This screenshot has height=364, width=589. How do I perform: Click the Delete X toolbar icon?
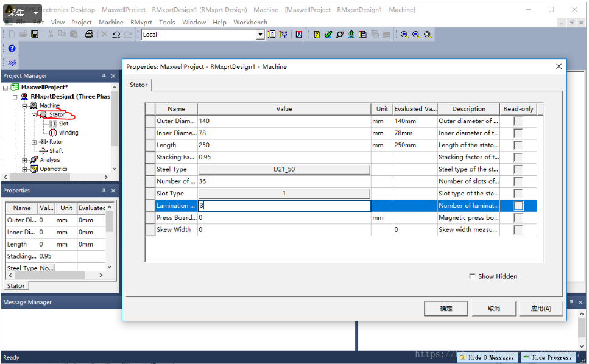pos(104,34)
